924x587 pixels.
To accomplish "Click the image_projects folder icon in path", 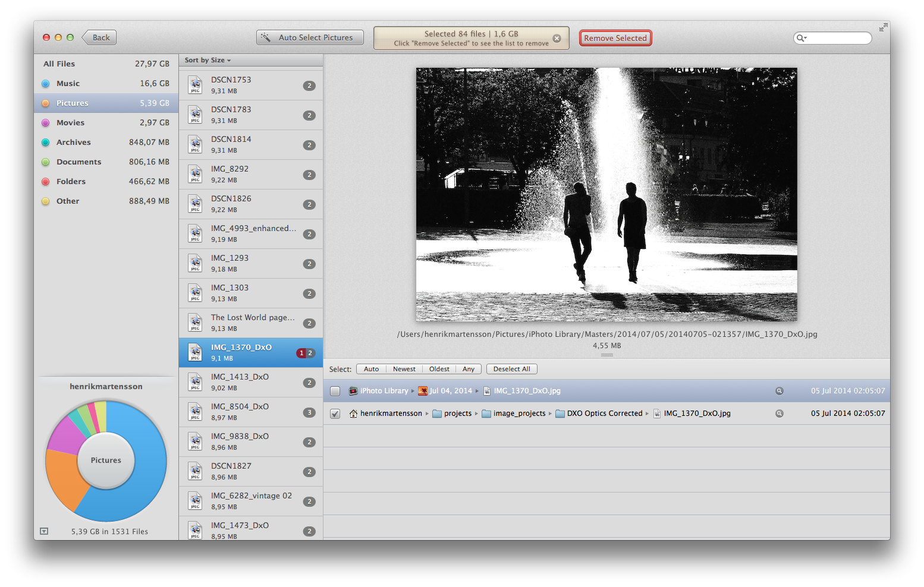I will 486,414.
